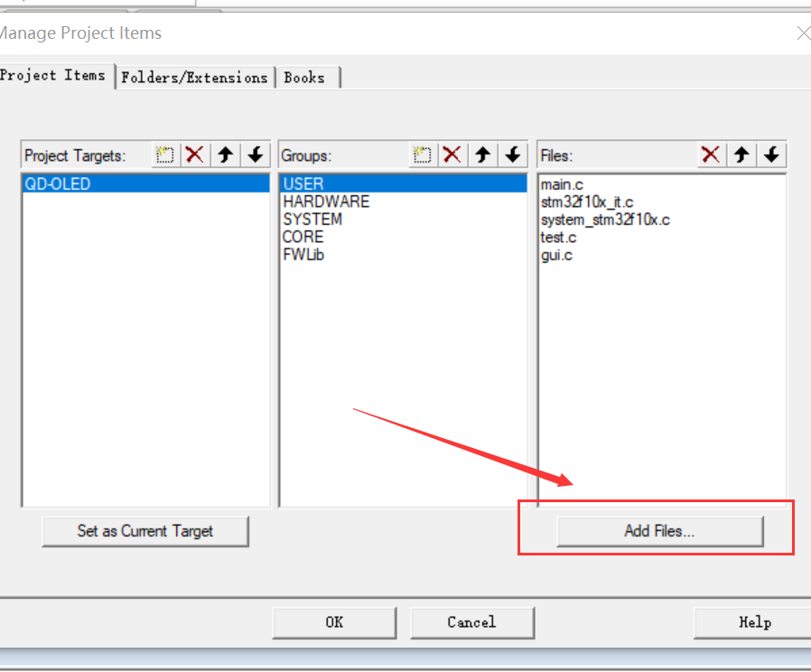
Task: Delete the selected group
Action: pos(452,154)
